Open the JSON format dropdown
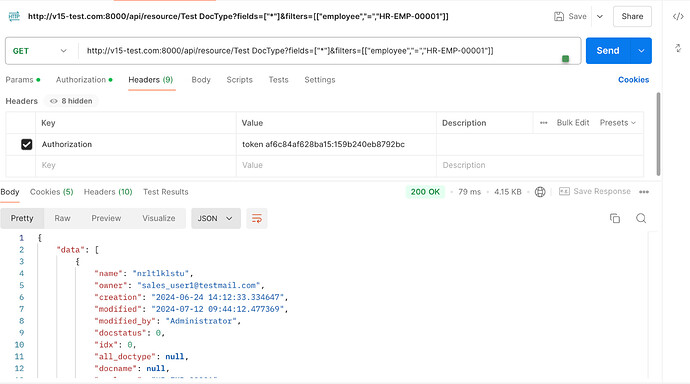This screenshot has width=690, height=384. (216, 218)
